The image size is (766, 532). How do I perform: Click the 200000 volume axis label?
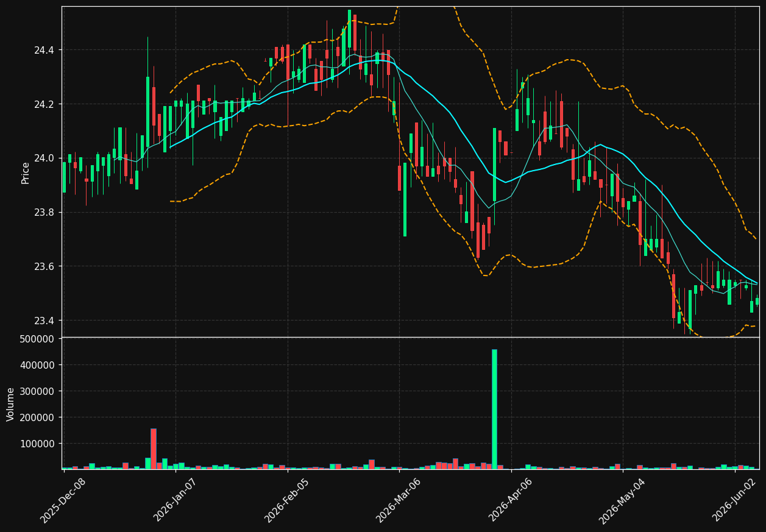tap(38, 417)
